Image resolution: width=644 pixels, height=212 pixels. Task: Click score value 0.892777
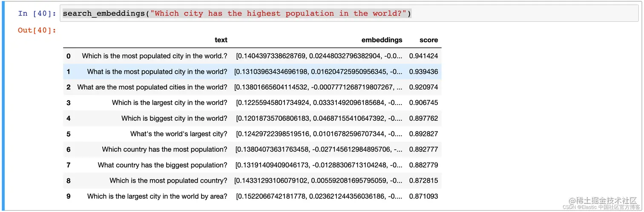(x=424, y=149)
